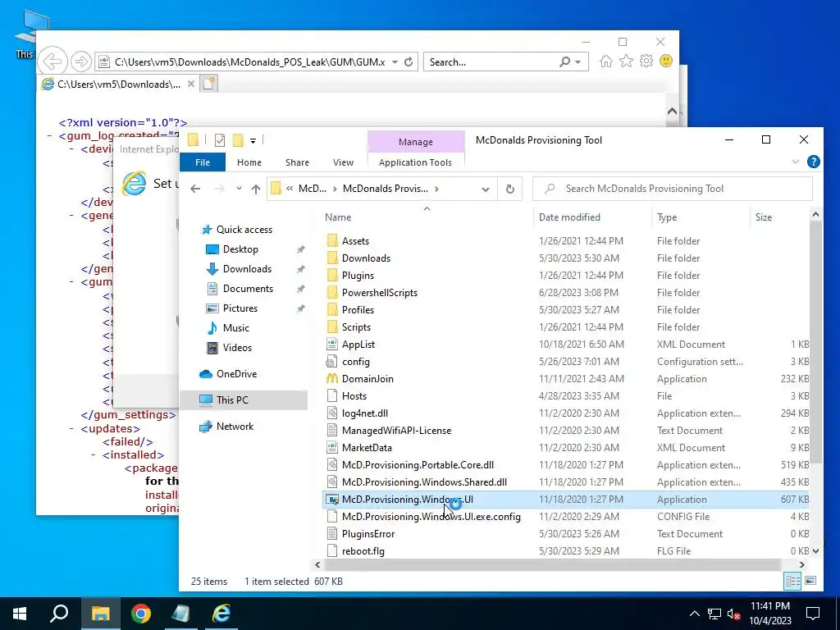Switch to the Share ribbon tab
This screenshot has width=840, height=630.
coord(297,162)
